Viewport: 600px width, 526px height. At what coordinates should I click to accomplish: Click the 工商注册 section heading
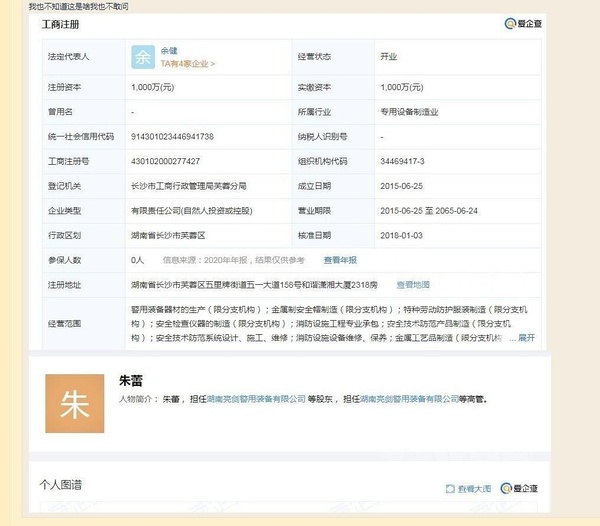(x=60, y=24)
